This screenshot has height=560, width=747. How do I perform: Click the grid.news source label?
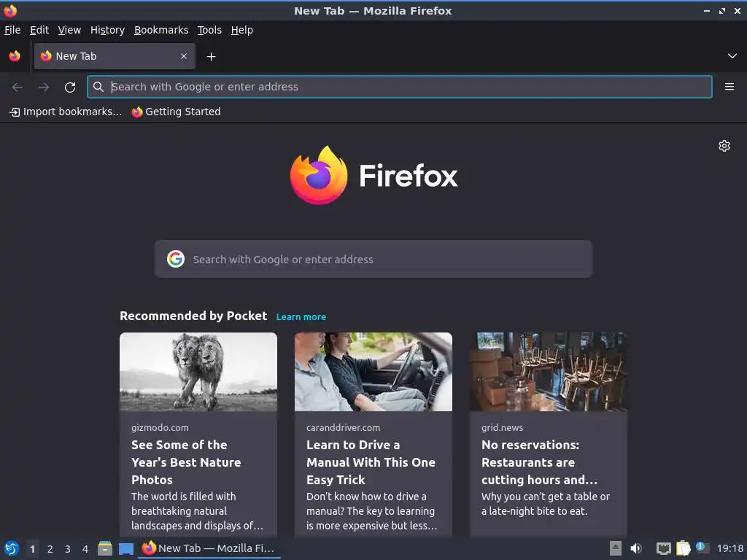tap(502, 427)
